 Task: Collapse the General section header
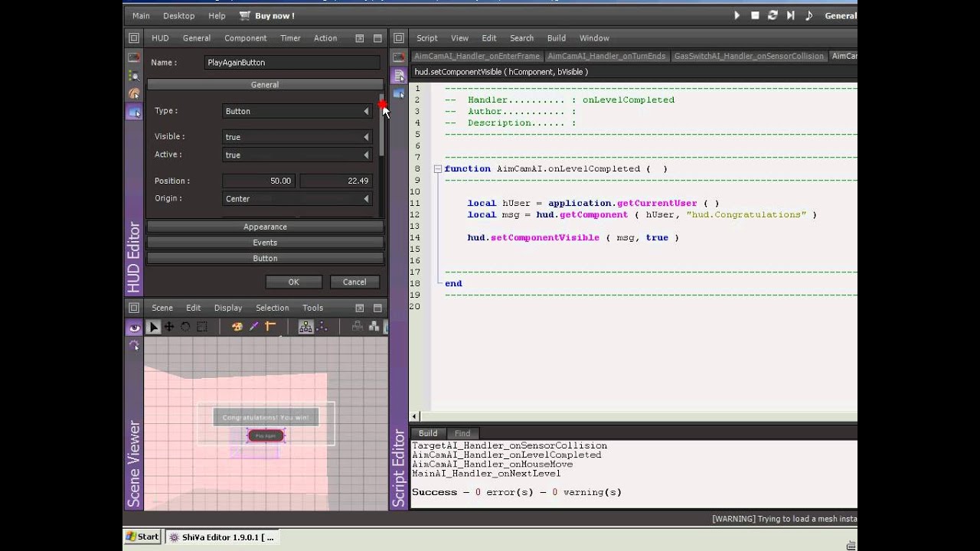pos(265,85)
